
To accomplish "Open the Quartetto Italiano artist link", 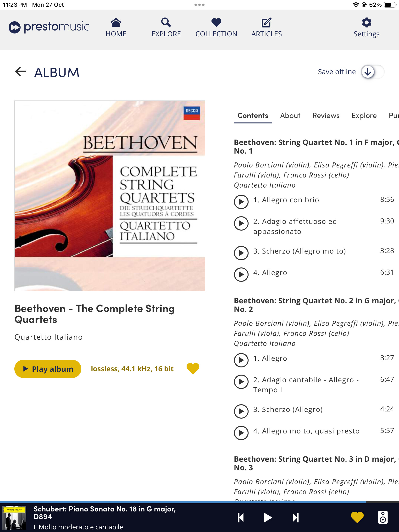I will coord(49,337).
